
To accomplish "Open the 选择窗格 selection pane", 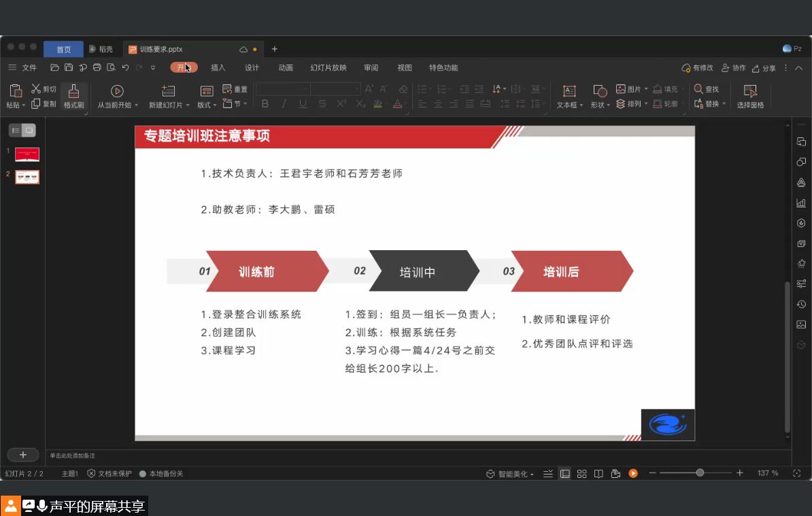I will coord(750,97).
